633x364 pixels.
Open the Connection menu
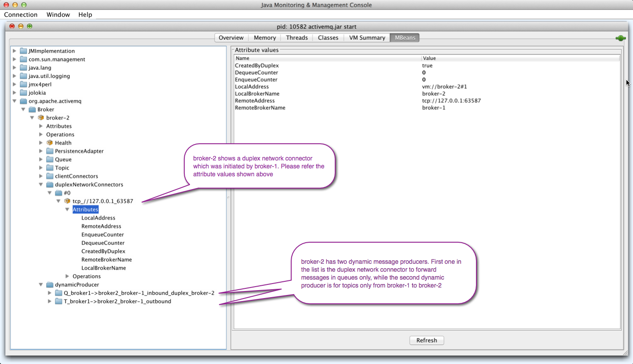[x=21, y=15]
